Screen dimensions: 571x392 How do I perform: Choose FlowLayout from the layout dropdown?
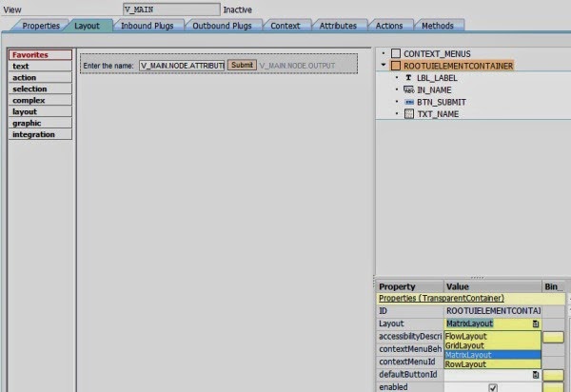466,336
